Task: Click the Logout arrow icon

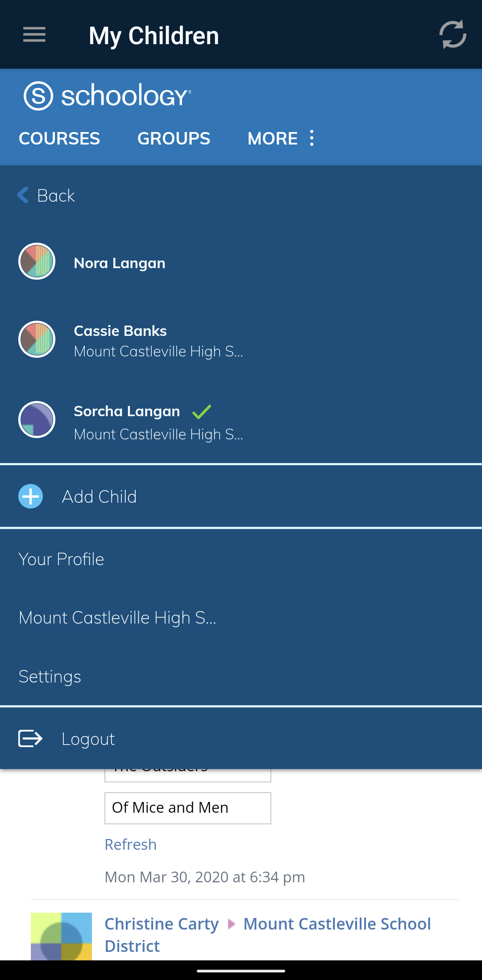Action: (x=30, y=738)
